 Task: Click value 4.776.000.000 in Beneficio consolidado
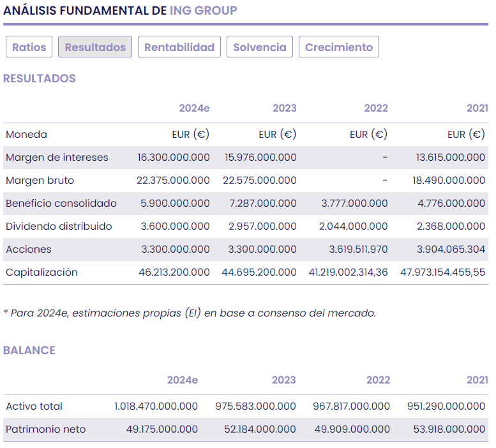click(451, 204)
